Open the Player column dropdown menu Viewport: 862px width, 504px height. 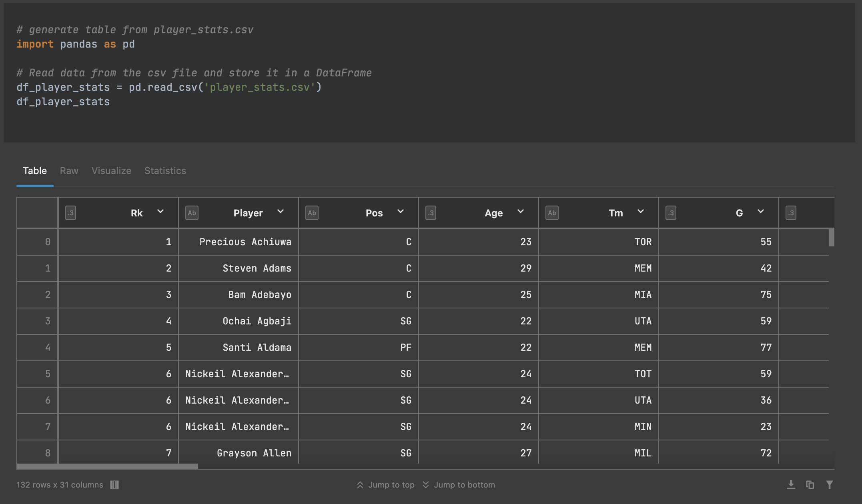coord(280,212)
